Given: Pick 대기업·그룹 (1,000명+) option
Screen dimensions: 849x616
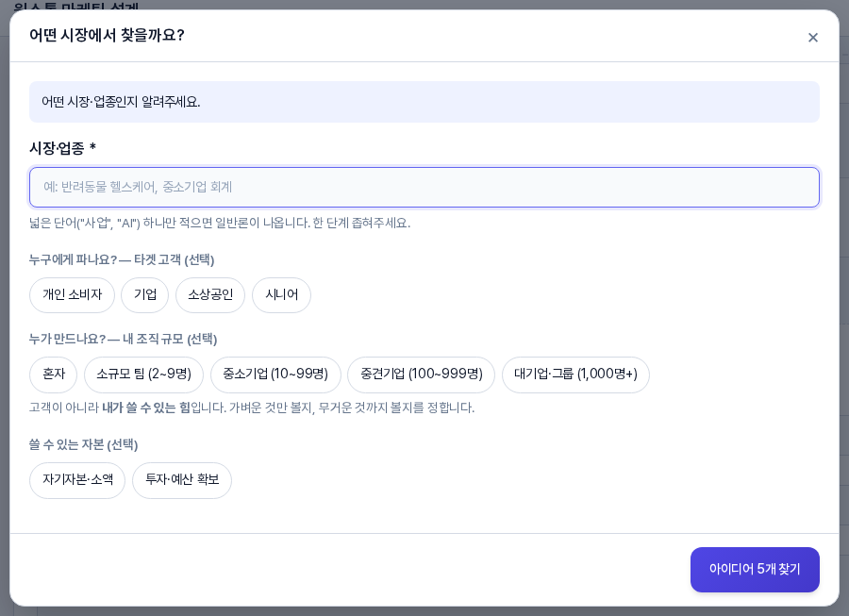Looking at the screenshot, I should click(575, 375).
